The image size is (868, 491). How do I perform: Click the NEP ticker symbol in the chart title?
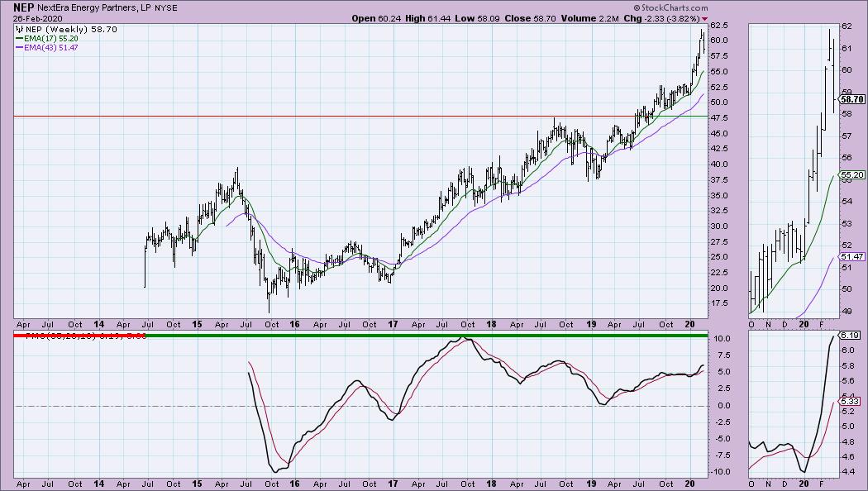[x=24, y=7]
